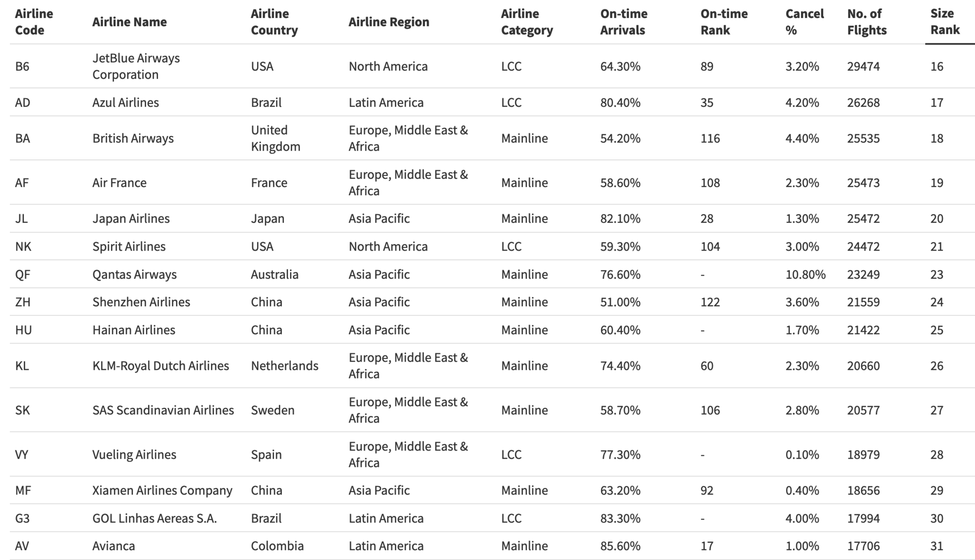Sort by Airline Name column header

[130, 21]
